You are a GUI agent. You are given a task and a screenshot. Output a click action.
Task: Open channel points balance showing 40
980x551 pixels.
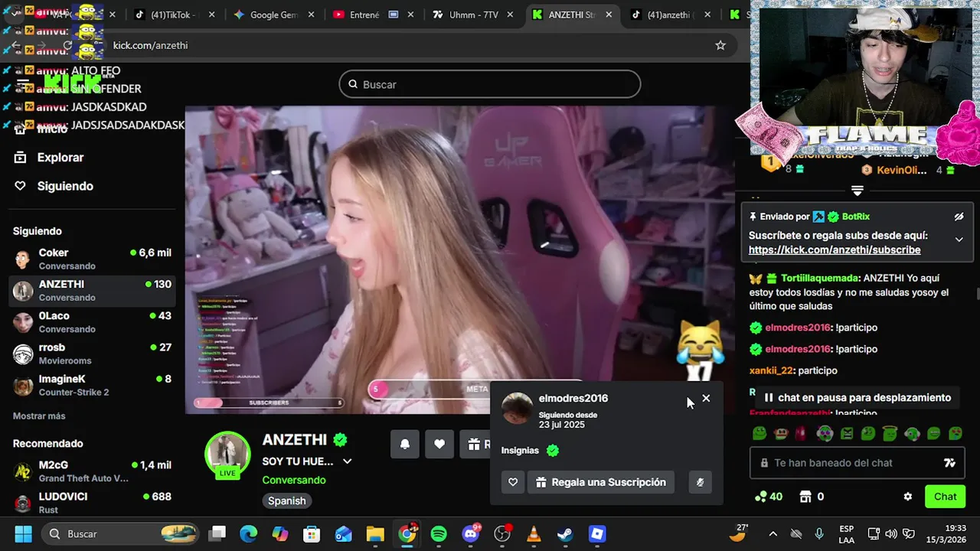pyautogui.click(x=768, y=497)
